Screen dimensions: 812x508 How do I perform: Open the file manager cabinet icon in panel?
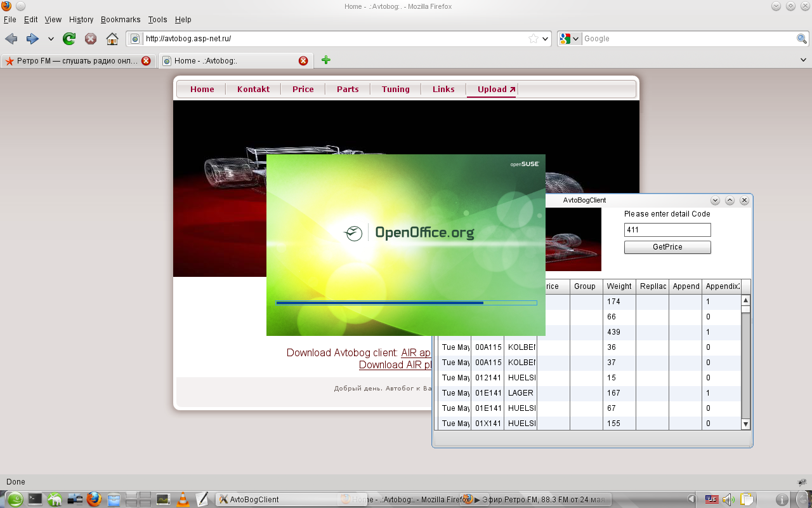(x=114, y=499)
